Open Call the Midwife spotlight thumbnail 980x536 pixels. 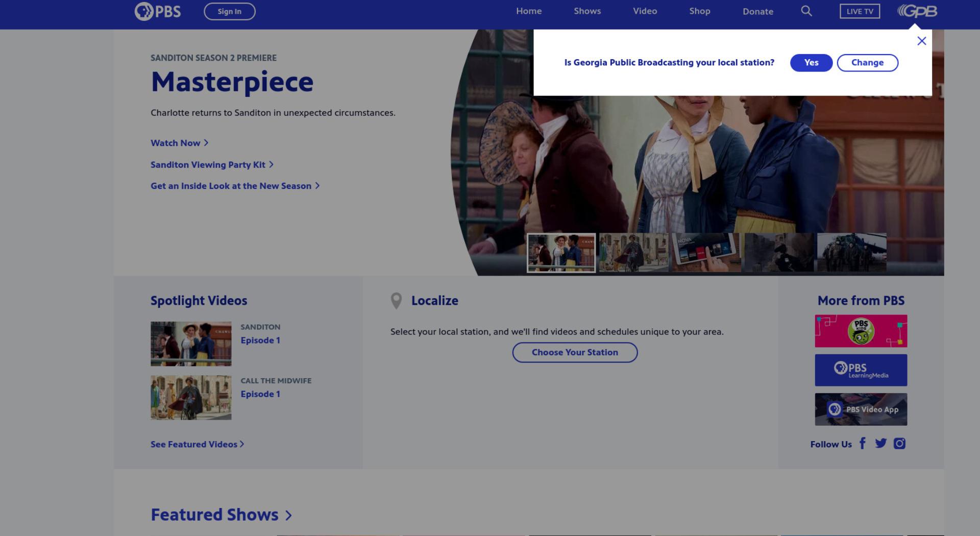pyautogui.click(x=191, y=398)
